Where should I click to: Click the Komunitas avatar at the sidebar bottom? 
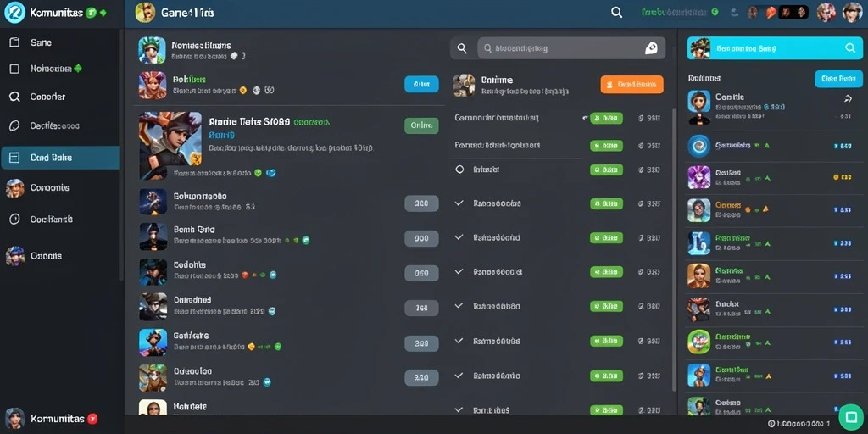pyautogui.click(x=15, y=419)
